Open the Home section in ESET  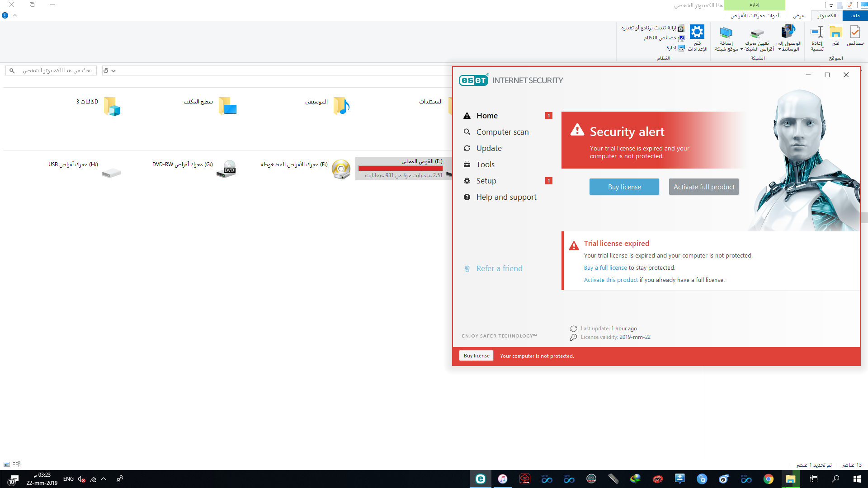(x=487, y=116)
